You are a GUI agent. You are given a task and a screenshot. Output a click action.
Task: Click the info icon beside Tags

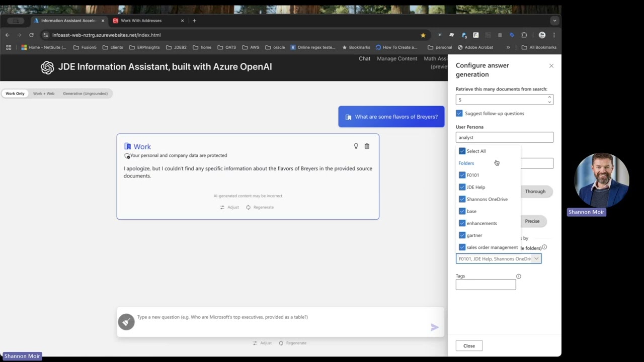coord(519,276)
